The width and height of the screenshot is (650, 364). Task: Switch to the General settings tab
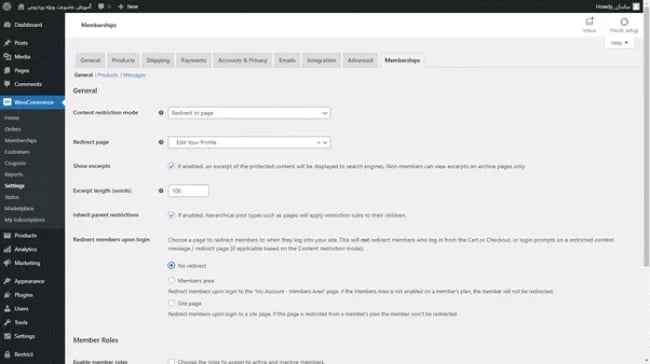tap(90, 60)
